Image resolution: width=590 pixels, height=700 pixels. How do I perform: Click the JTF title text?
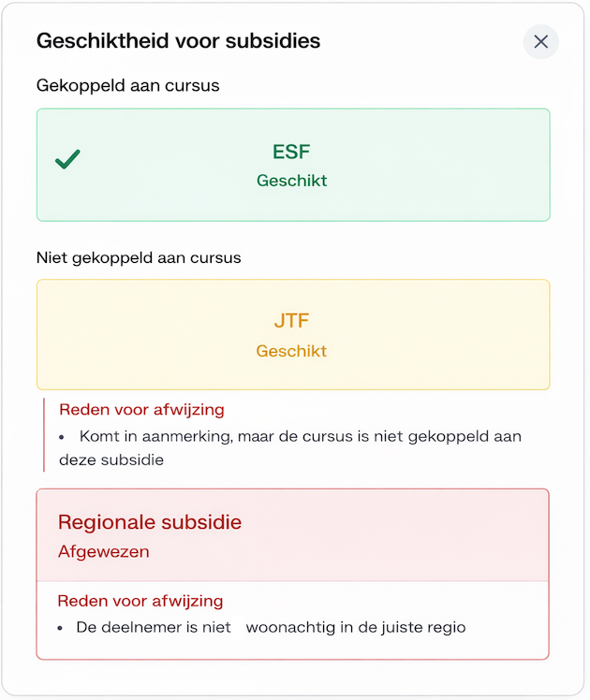[x=291, y=321]
